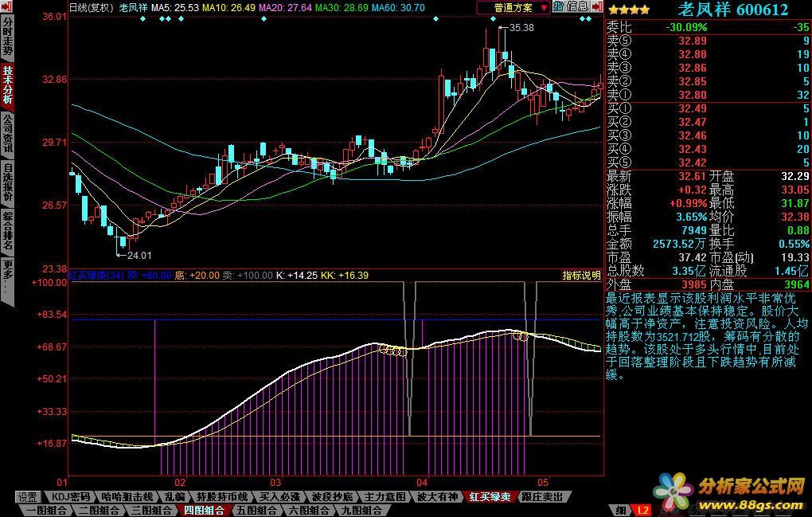Image resolution: width=812 pixels, height=517 pixels.
Task: Click the cyan diamond marker above the 35.38 peak
Action: (x=493, y=19)
